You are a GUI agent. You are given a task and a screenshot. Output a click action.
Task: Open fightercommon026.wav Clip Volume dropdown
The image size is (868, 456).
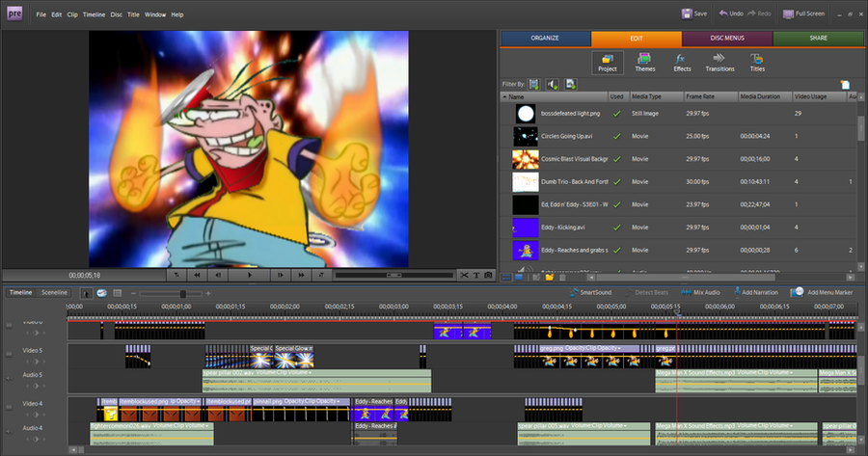pos(207,426)
